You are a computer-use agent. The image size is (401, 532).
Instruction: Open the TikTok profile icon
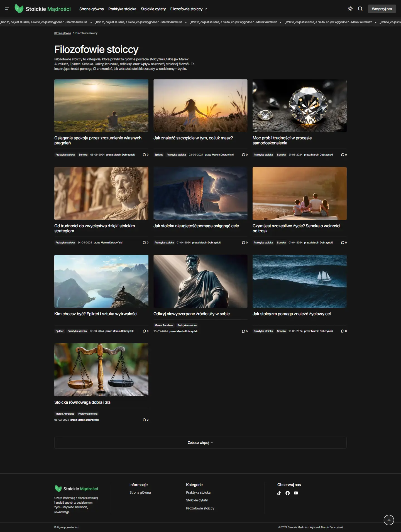tap(279, 493)
